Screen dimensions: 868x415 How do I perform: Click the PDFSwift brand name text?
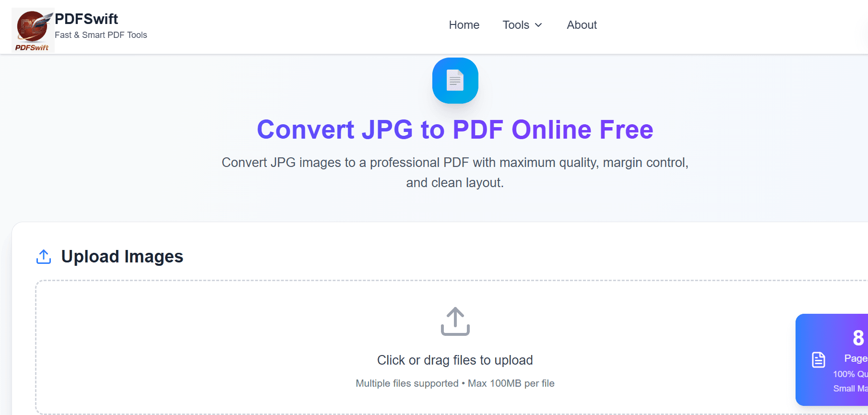(86, 19)
